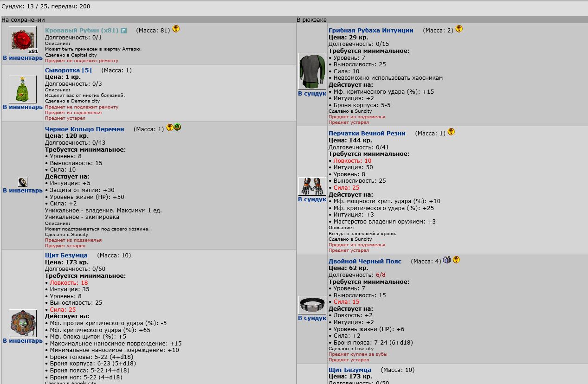Open the Кровавый Рубин (x81) item title
The image size is (588, 384).
pyautogui.click(x=82, y=31)
